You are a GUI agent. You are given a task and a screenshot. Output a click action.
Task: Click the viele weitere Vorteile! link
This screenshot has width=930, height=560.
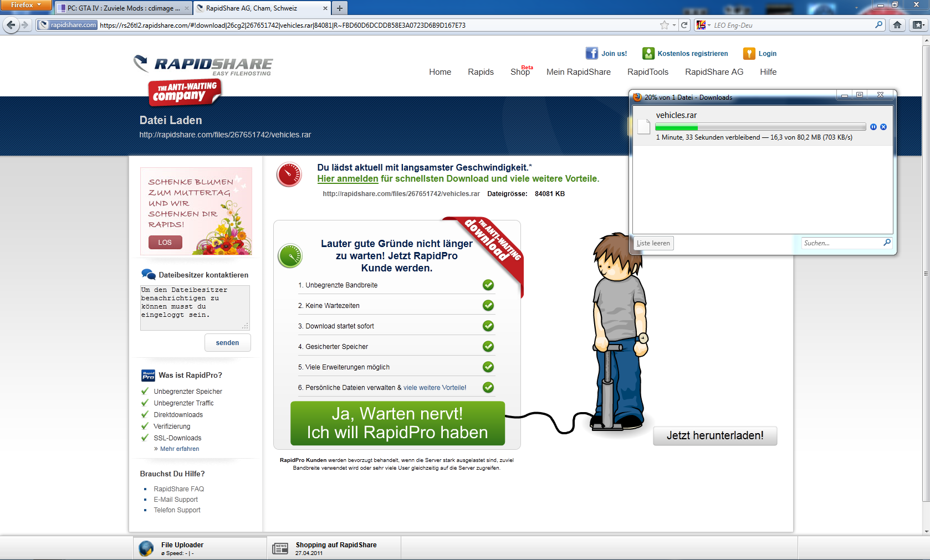tap(435, 388)
